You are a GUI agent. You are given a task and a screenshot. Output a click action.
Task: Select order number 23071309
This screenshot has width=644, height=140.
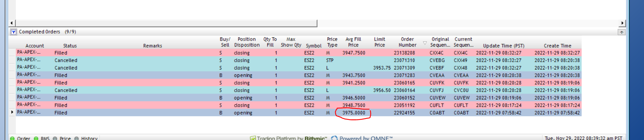404,68
